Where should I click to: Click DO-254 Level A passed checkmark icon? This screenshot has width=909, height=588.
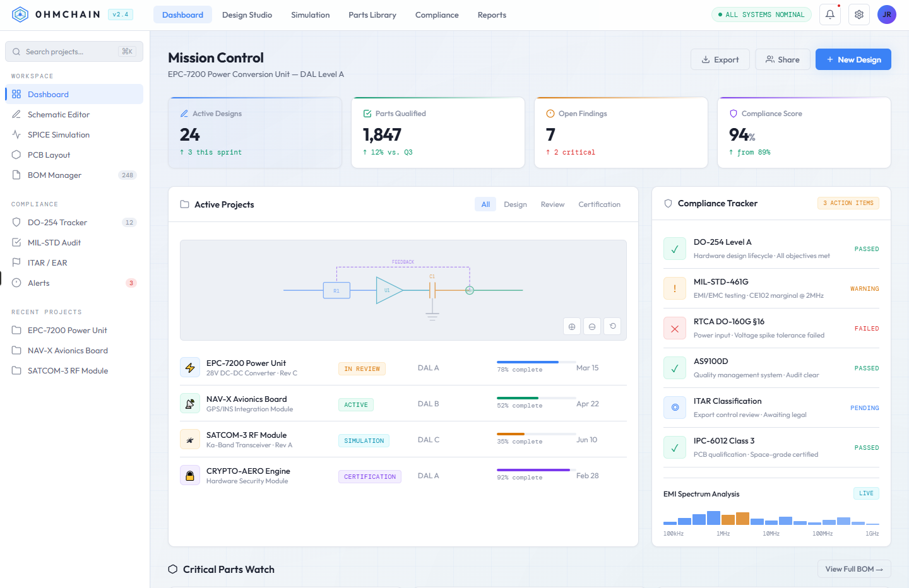pyautogui.click(x=675, y=249)
